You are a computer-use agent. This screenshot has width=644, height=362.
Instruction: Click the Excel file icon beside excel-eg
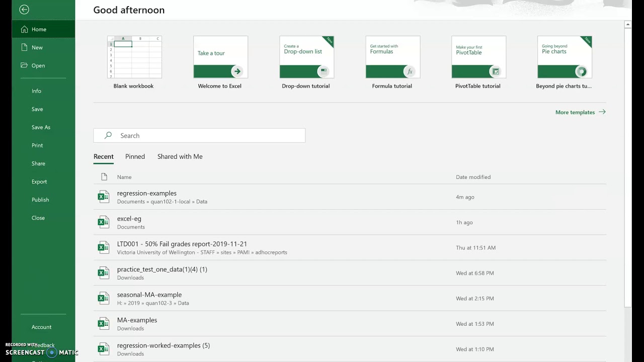[104, 222]
